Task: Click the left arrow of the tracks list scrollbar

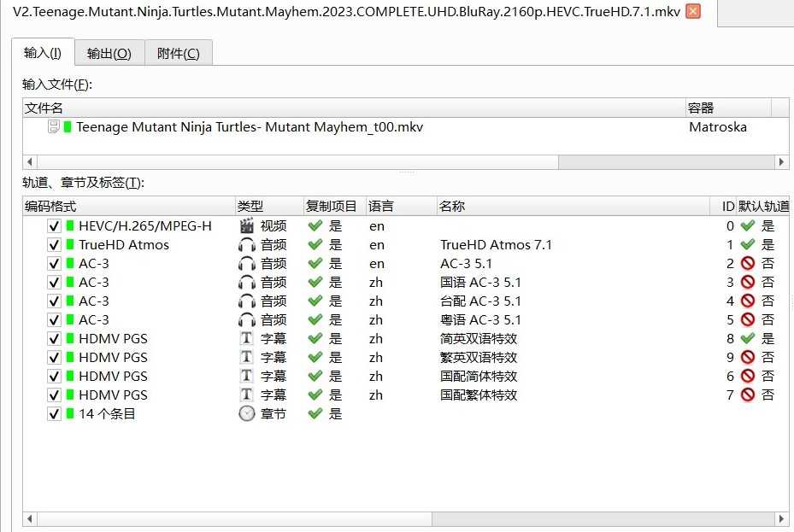Action: coord(30,519)
